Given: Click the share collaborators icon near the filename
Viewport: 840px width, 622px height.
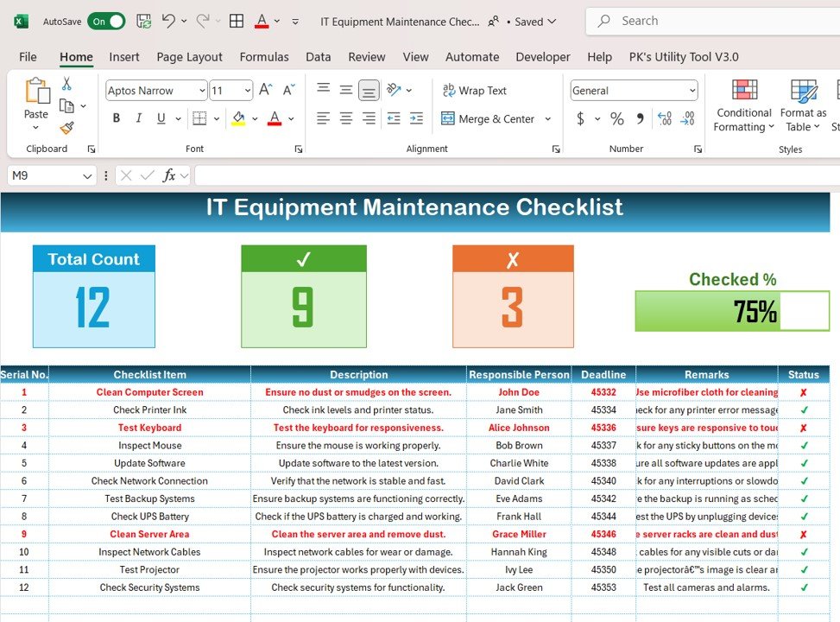Looking at the screenshot, I should click(x=494, y=22).
